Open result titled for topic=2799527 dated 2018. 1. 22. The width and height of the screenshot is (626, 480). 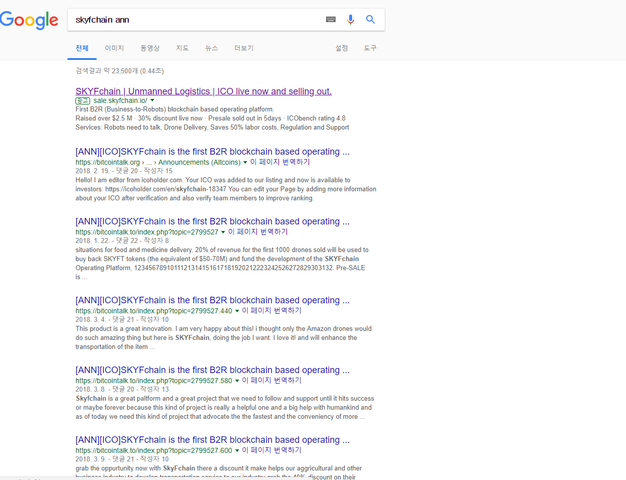tap(212, 222)
